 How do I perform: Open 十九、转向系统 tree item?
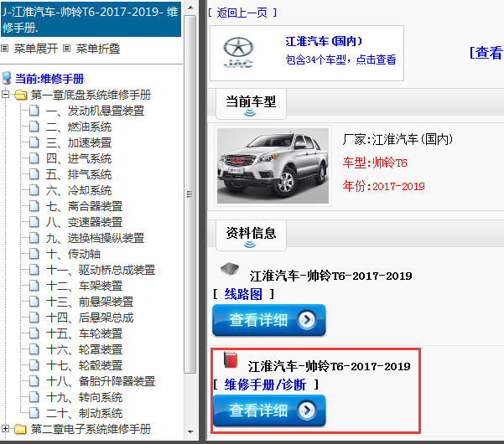tap(84, 397)
